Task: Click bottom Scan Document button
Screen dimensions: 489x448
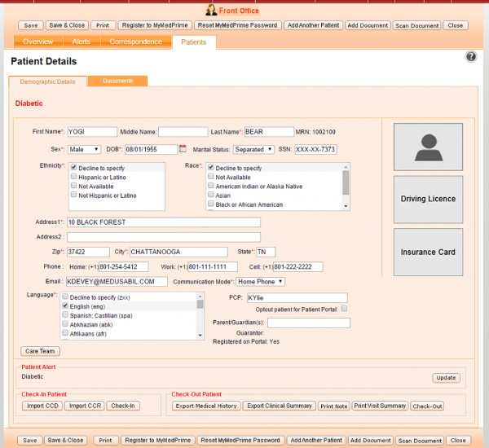Action: (420, 441)
